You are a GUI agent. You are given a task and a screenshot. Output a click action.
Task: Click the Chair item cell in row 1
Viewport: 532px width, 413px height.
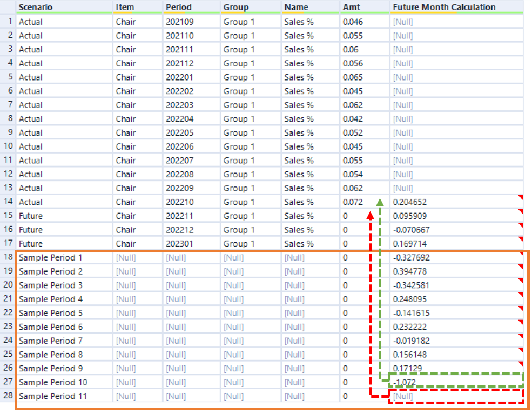coord(124,22)
